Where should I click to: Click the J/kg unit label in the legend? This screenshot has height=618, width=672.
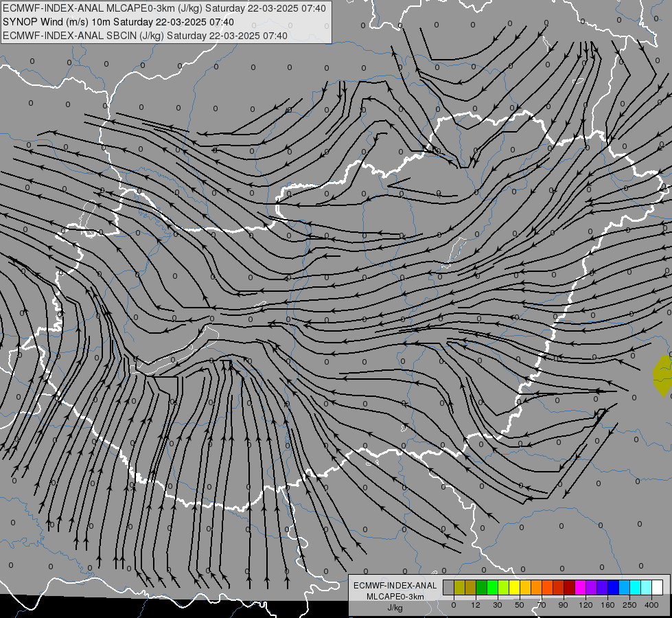[395, 608]
